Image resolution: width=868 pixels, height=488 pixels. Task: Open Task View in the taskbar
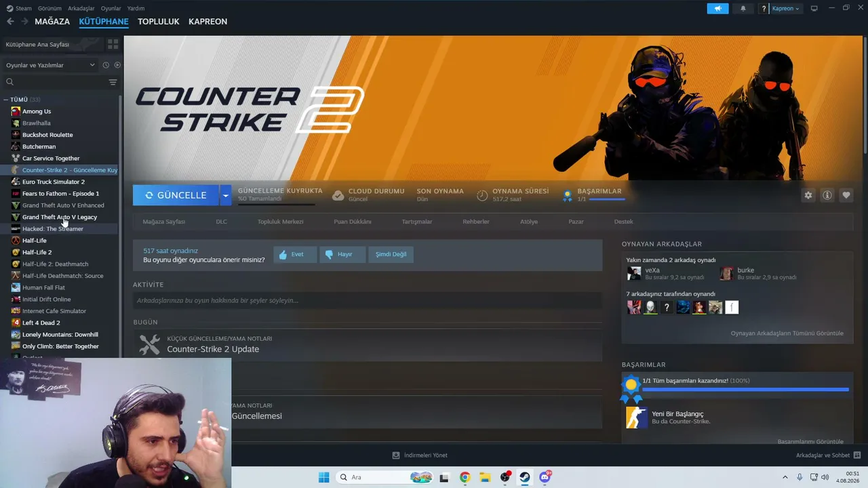click(x=444, y=477)
